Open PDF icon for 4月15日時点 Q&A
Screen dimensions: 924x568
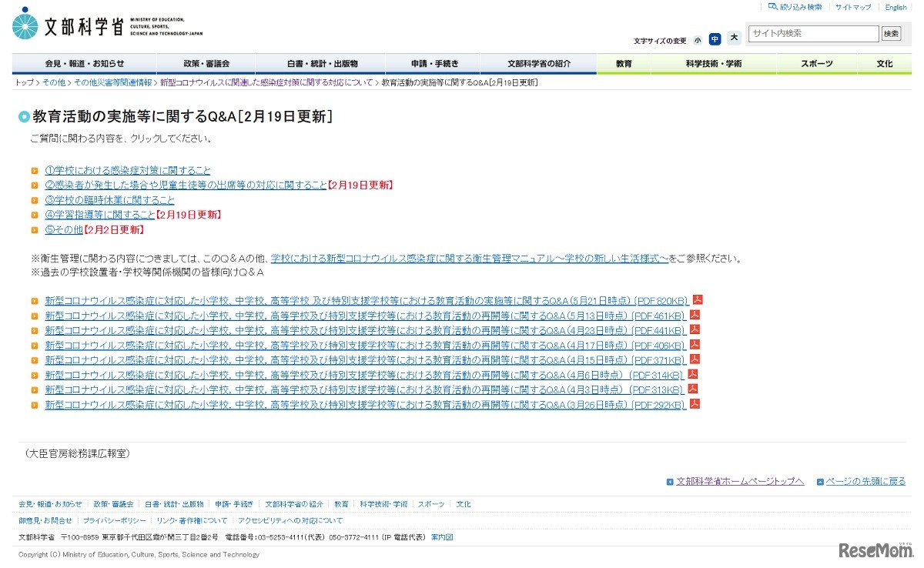click(693, 359)
